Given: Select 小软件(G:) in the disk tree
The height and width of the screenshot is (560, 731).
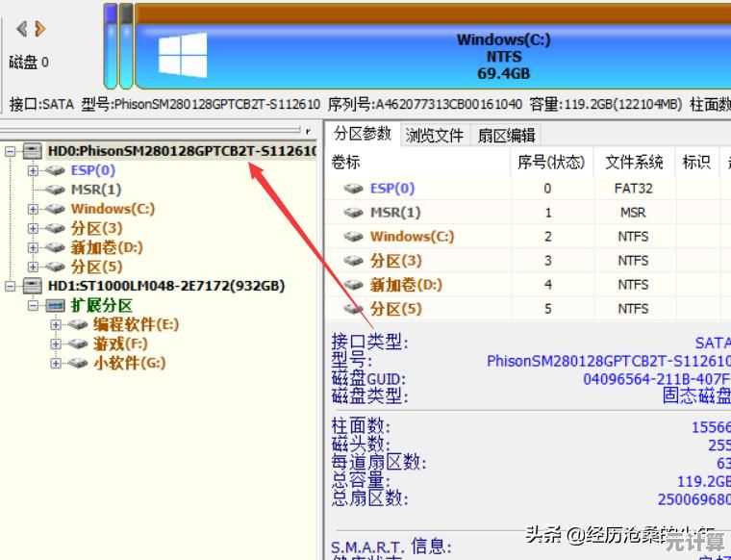Looking at the screenshot, I should (129, 363).
